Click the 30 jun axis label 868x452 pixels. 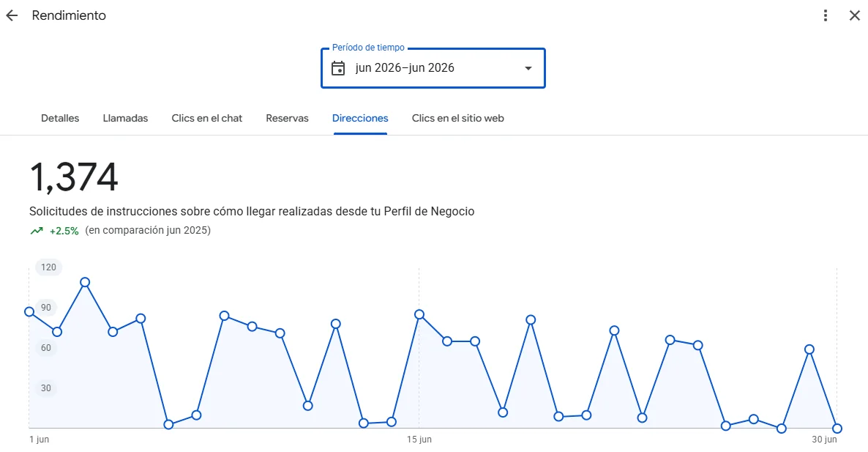[x=824, y=440]
